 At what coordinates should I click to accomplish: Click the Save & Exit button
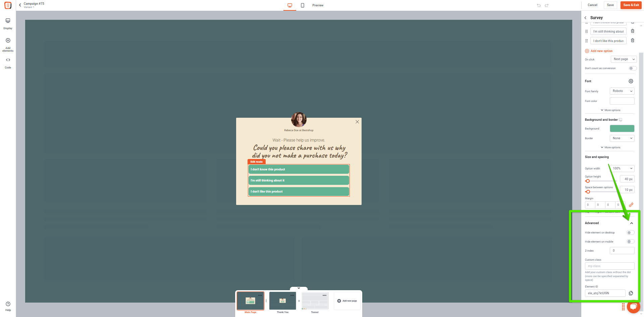click(631, 5)
